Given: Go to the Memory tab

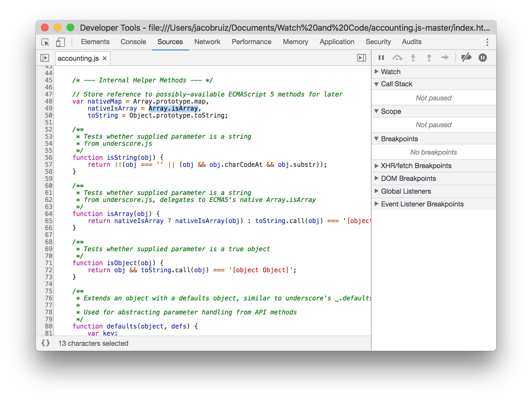Looking at the screenshot, I should tap(295, 42).
